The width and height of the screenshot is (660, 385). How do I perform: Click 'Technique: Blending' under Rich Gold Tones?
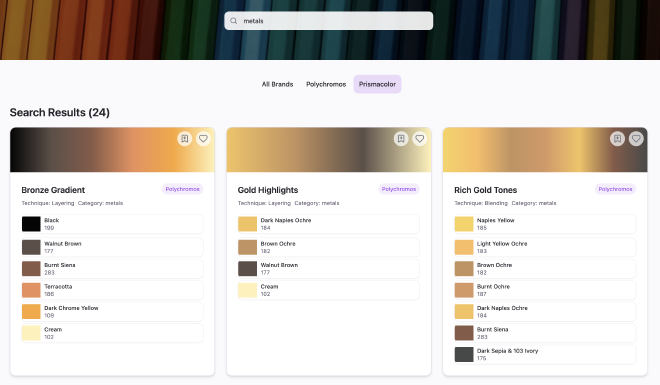pyautogui.click(x=481, y=203)
